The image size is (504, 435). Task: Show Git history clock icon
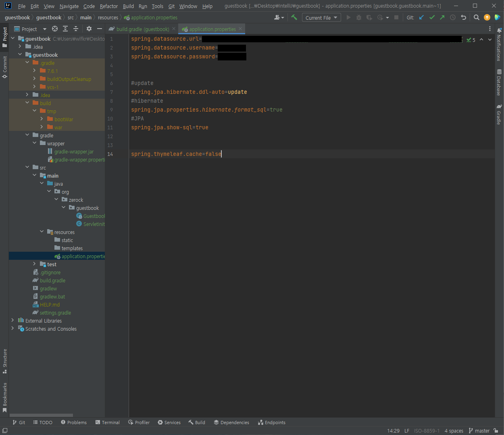coord(453,17)
